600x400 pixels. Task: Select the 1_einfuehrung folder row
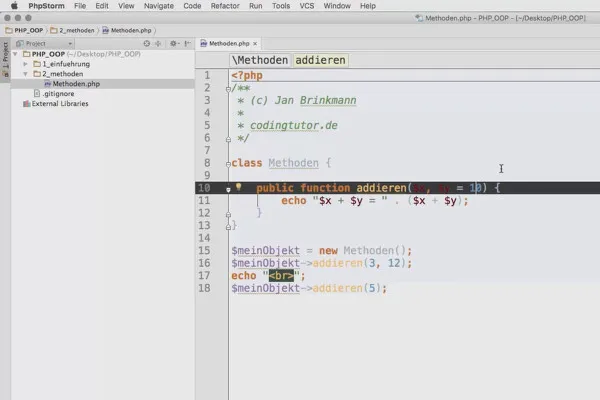click(103, 64)
